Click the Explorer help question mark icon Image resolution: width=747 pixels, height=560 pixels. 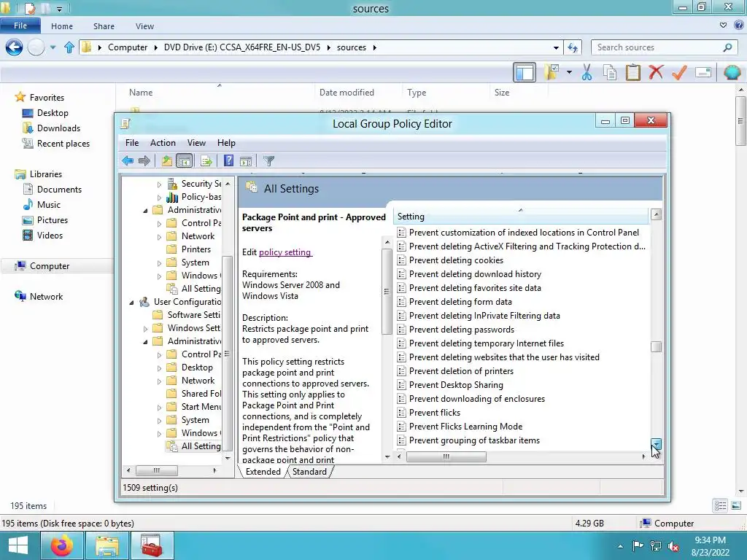coord(740,26)
